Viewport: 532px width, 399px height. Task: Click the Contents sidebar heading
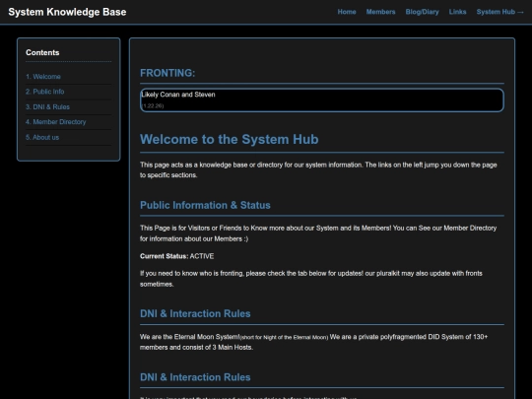tap(42, 52)
